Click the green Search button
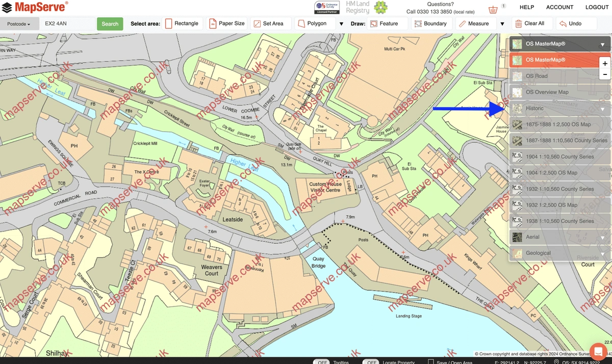 (110, 23)
